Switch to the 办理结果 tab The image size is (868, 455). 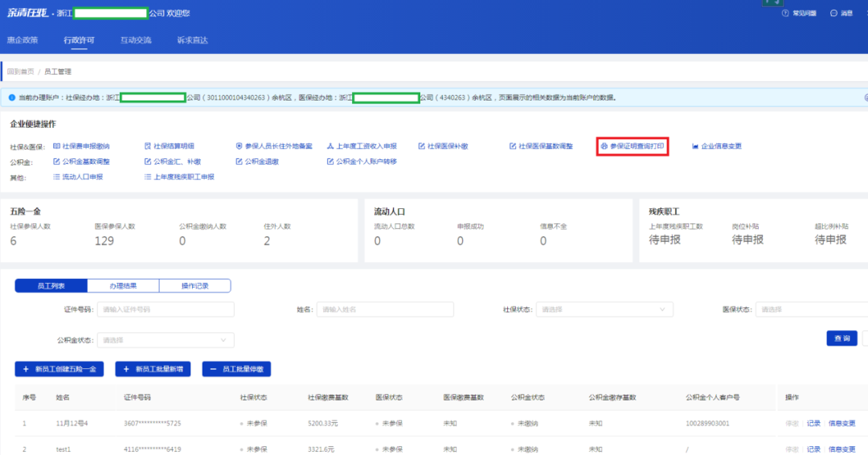click(123, 286)
